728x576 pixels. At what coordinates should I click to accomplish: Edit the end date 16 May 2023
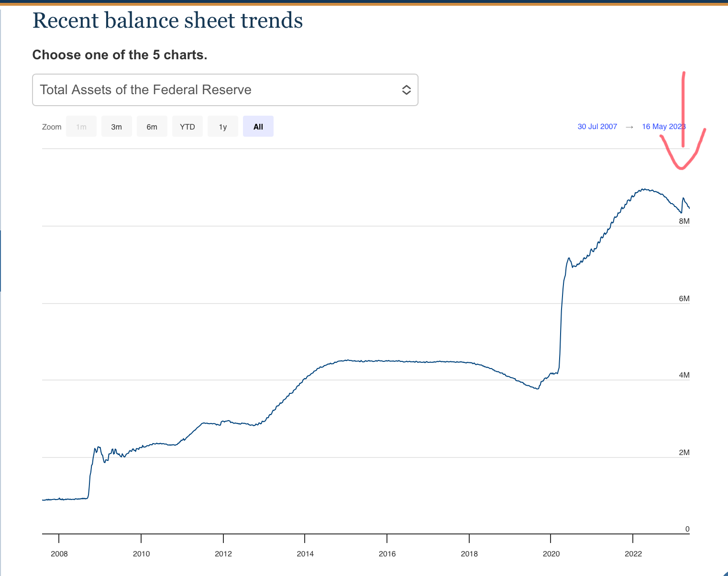point(664,127)
